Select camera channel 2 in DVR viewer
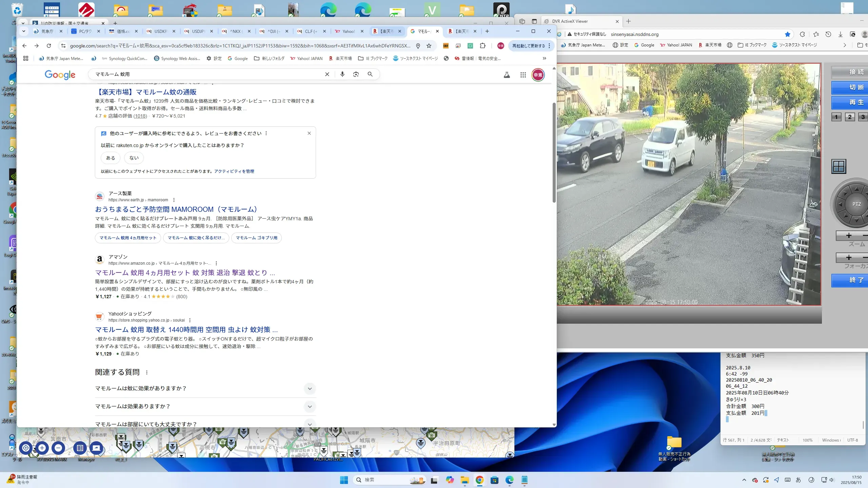Viewport: 868px width, 488px height. click(850, 117)
